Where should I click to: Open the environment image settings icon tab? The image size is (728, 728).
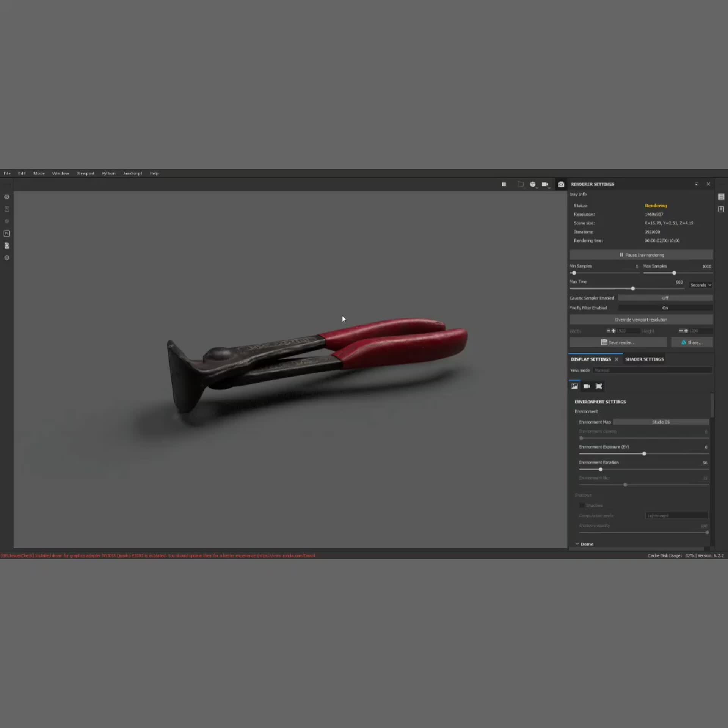[x=574, y=386]
